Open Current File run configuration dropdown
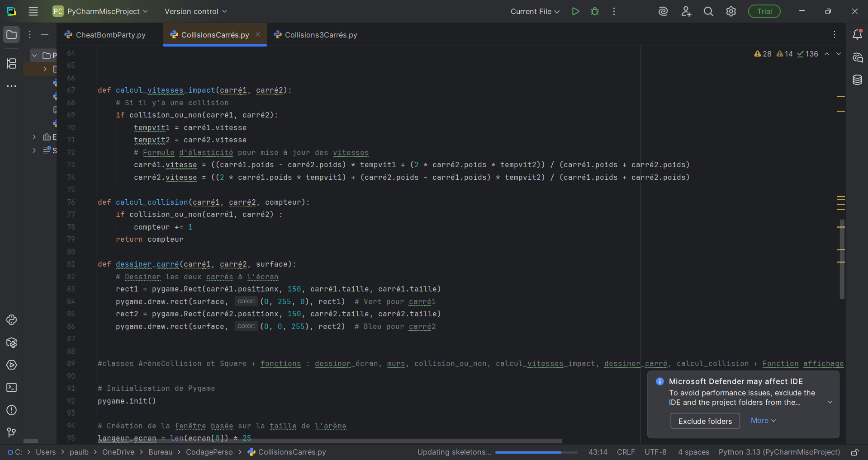 [535, 11]
